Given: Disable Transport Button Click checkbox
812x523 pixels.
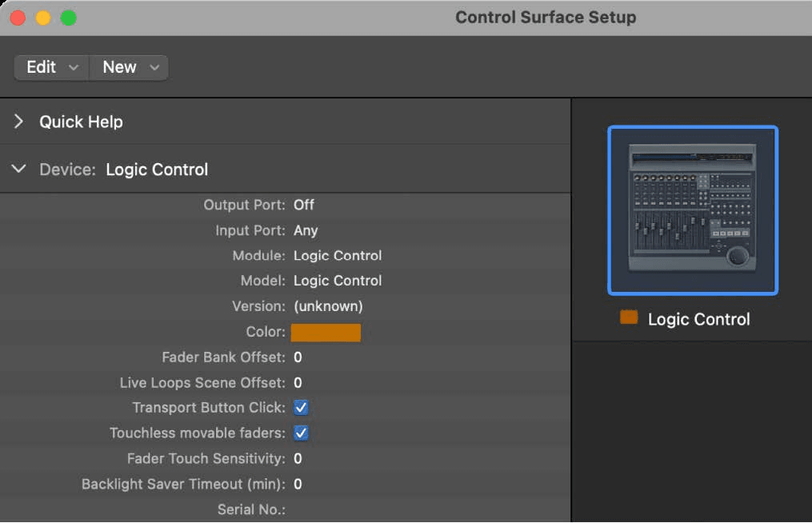Looking at the screenshot, I should [301, 408].
